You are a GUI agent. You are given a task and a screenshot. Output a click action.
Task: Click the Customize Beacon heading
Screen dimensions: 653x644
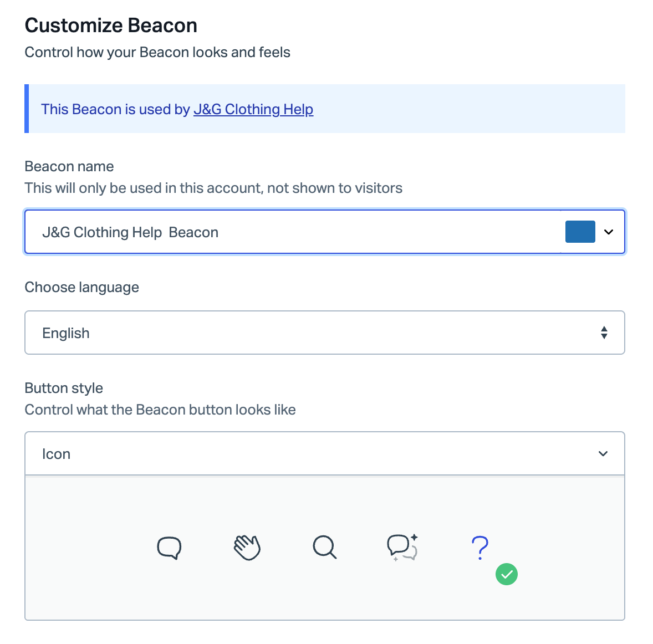point(111,25)
